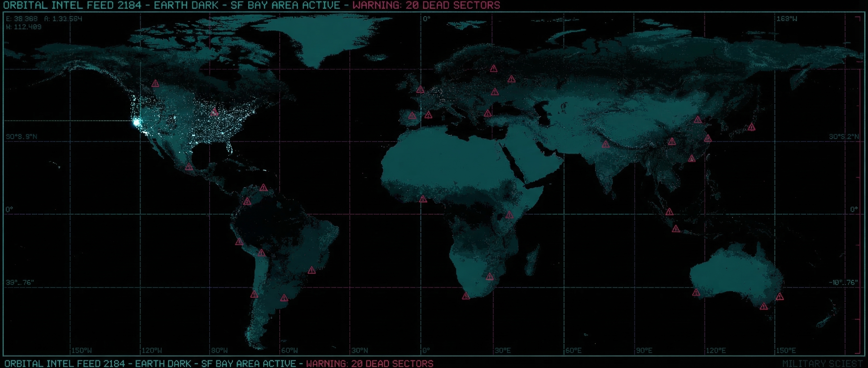Click the bottom 'ORBITAL INTEL FEED 2184' footer title
Image resolution: width=868 pixels, height=368 pixels.
click(x=64, y=364)
